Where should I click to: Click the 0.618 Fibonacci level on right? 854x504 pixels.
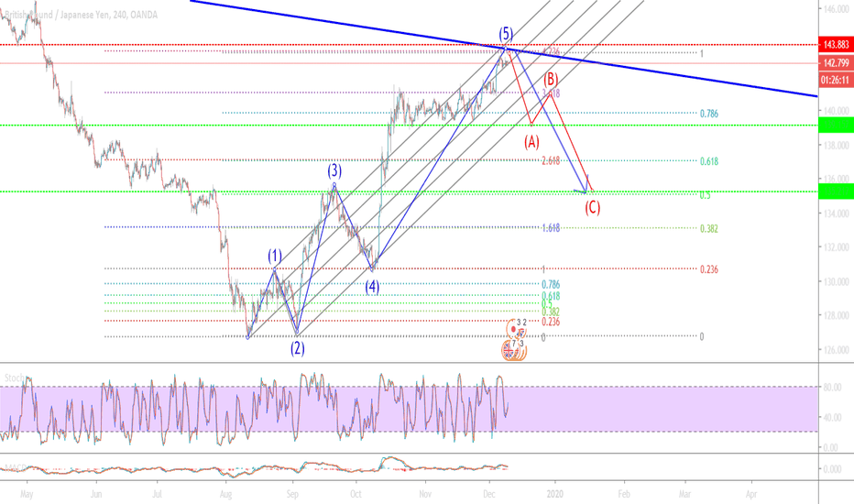[x=708, y=161]
